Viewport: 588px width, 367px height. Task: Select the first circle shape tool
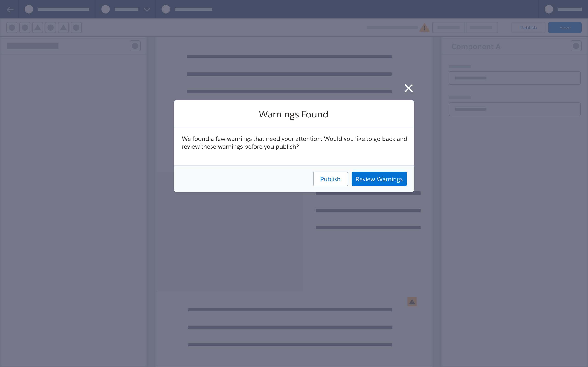(x=12, y=28)
